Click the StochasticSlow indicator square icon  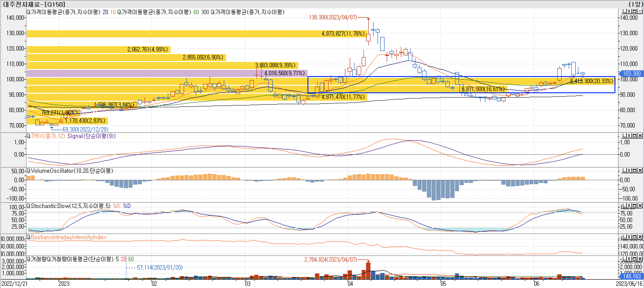[x=28, y=206]
